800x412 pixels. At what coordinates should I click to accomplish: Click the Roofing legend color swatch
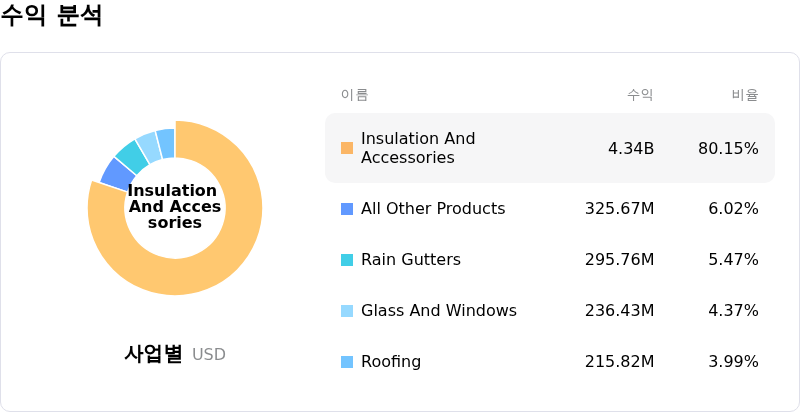click(x=347, y=362)
